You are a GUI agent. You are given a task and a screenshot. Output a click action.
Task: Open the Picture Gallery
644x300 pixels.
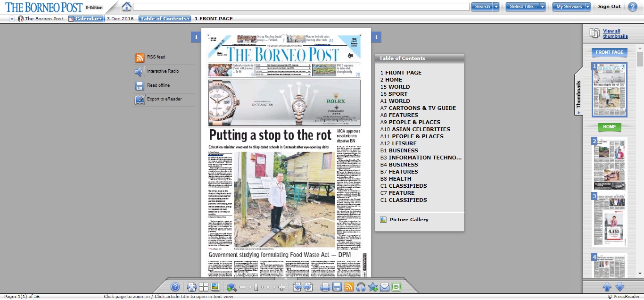pyautogui.click(x=408, y=218)
